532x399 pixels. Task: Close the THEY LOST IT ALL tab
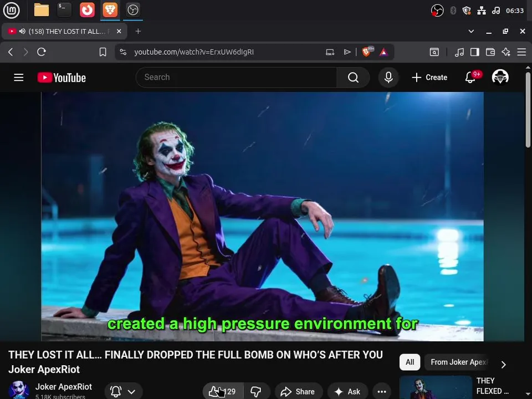(x=119, y=31)
